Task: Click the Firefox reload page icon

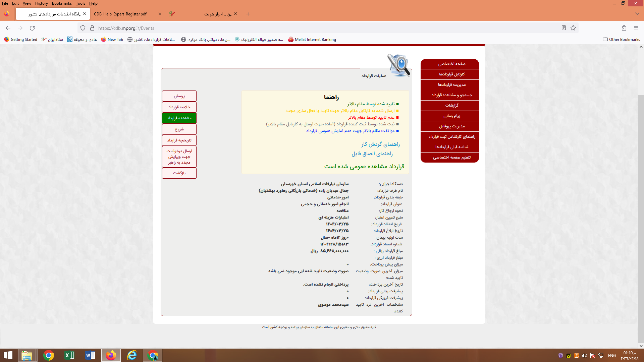Action: coord(32,28)
